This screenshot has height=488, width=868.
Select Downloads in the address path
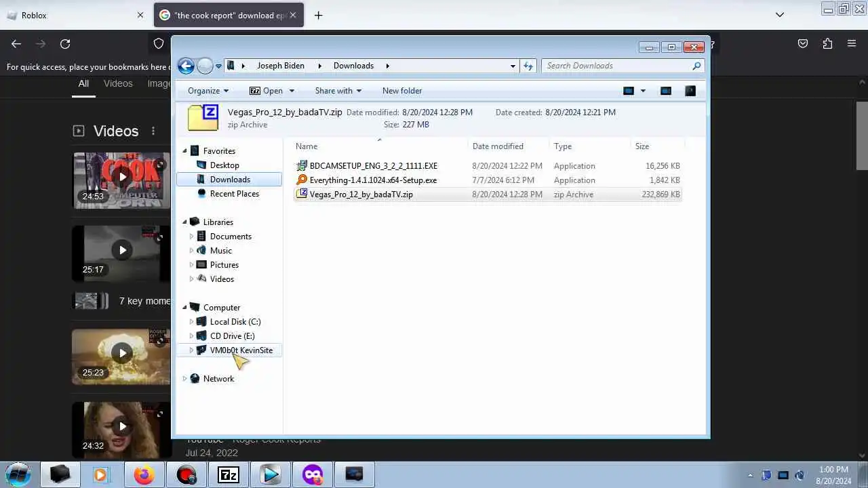353,66
